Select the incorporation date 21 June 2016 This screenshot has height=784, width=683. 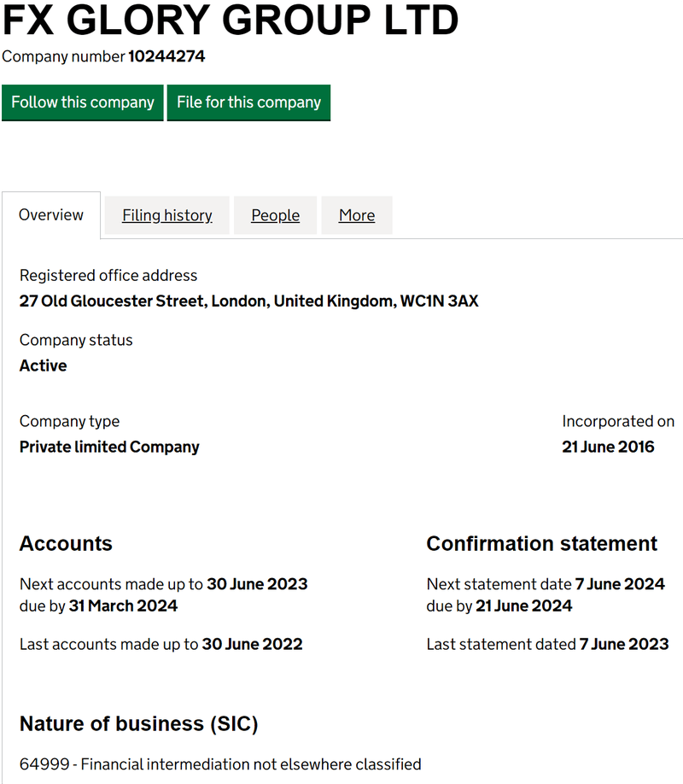point(608,446)
